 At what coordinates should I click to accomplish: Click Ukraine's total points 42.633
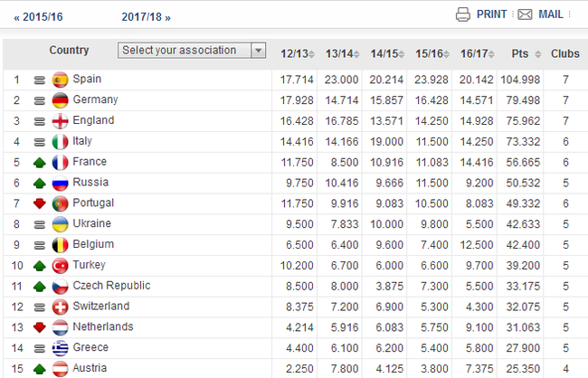pyautogui.click(x=523, y=224)
